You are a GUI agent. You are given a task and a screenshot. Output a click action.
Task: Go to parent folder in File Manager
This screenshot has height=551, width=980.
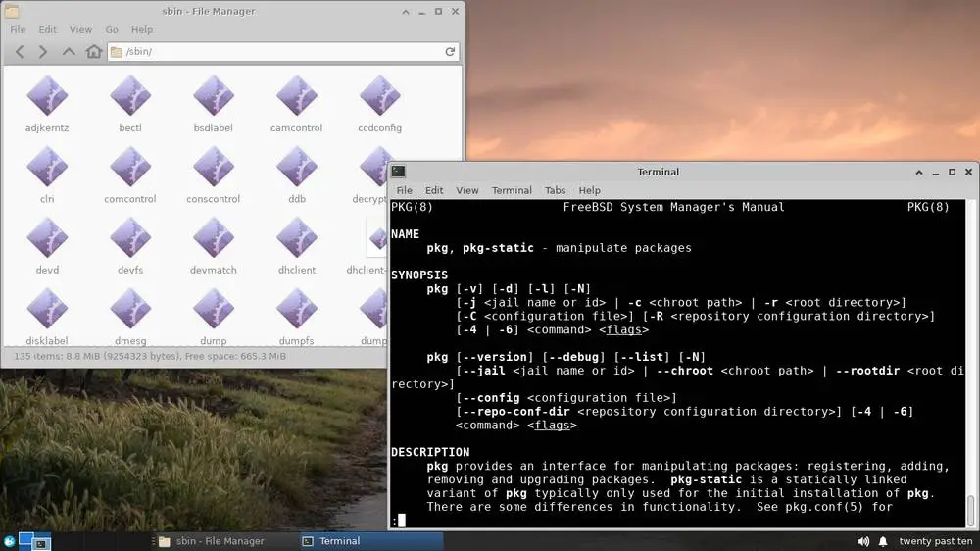click(x=69, y=51)
